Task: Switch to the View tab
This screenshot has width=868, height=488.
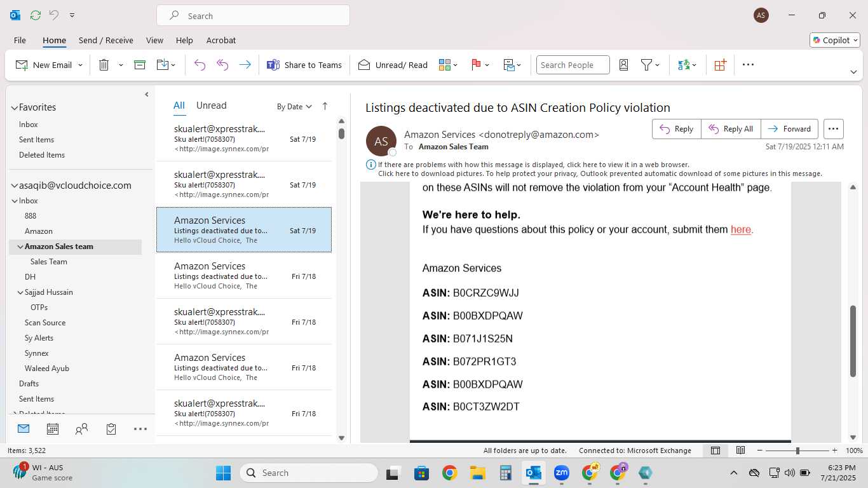Action: [154, 40]
